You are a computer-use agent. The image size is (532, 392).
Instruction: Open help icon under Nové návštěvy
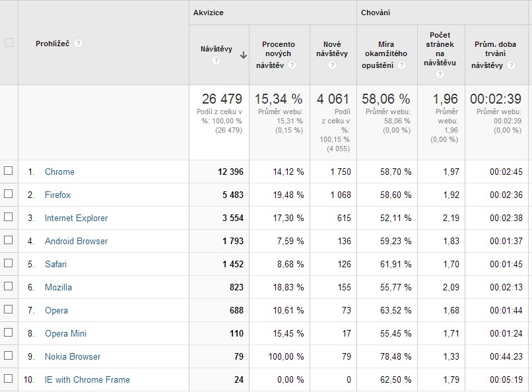pyautogui.click(x=332, y=65)
